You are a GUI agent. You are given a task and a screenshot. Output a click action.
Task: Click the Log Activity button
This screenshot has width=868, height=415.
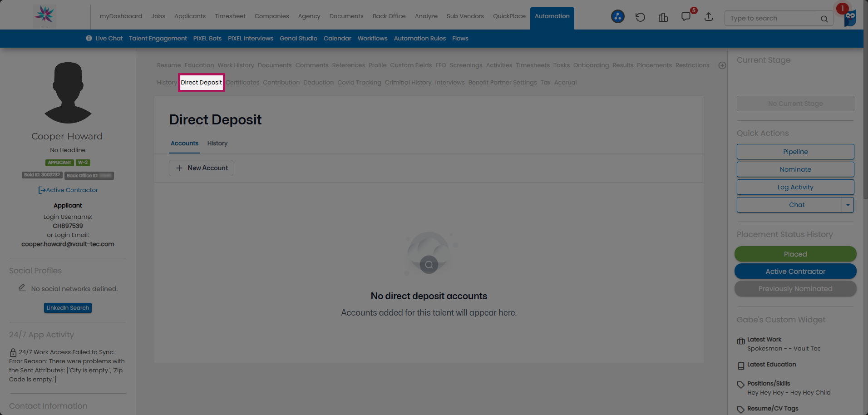coord(795,187)
